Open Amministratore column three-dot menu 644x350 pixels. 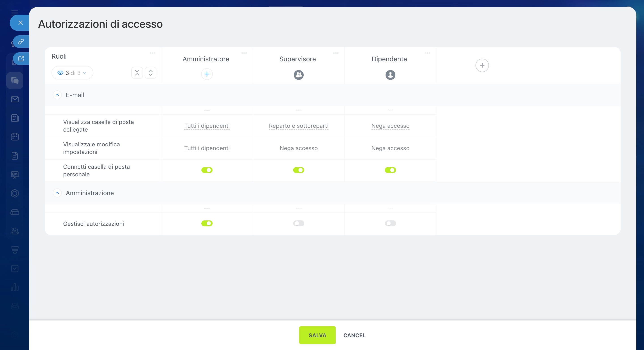point(244,53)
